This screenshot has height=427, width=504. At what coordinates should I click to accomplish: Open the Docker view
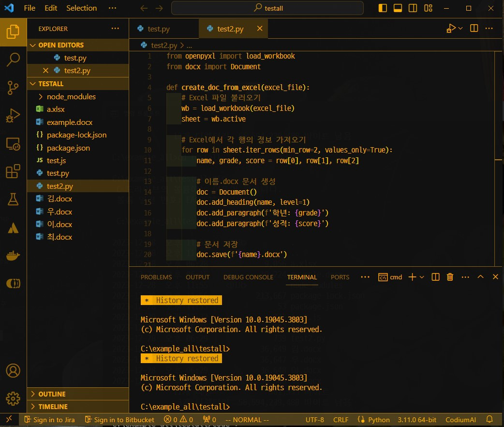click(13, 256)
